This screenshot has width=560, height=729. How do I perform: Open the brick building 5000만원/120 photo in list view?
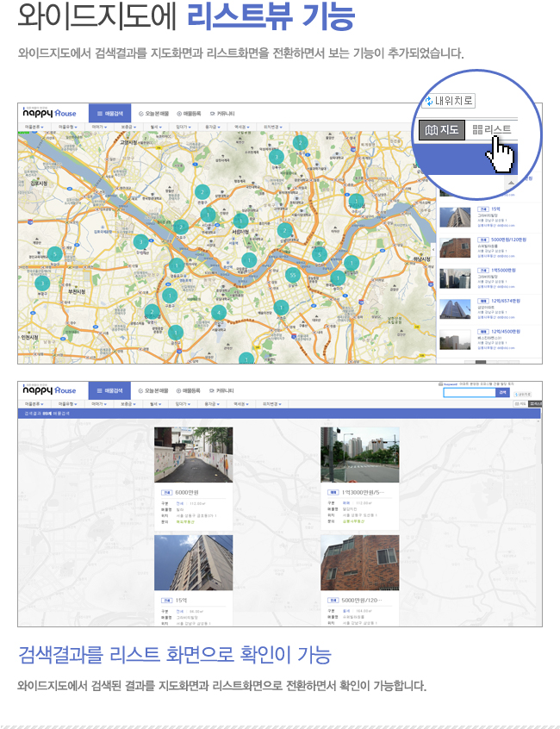360,563
